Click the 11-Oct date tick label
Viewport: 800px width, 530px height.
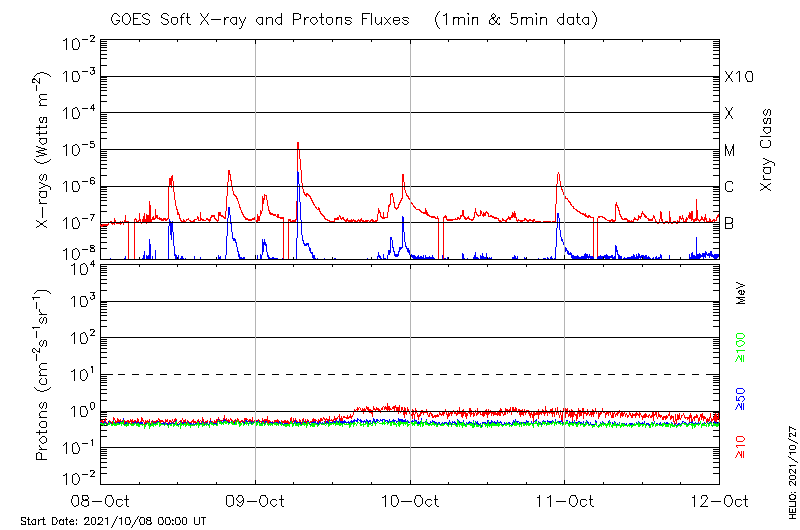pyautogui.click(x=565, y=500)
